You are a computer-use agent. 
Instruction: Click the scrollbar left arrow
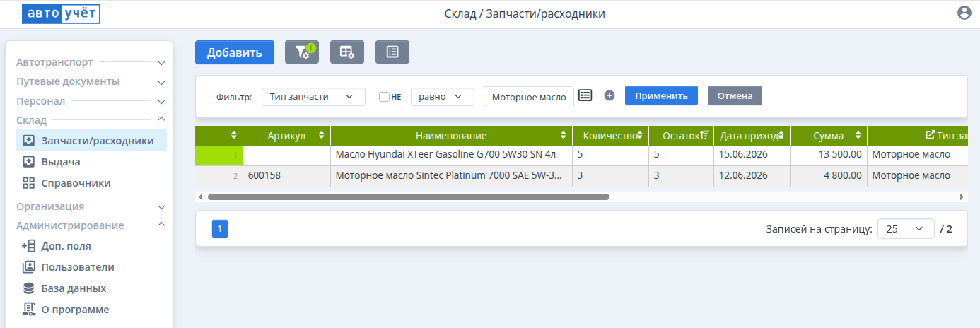(200, 197)
